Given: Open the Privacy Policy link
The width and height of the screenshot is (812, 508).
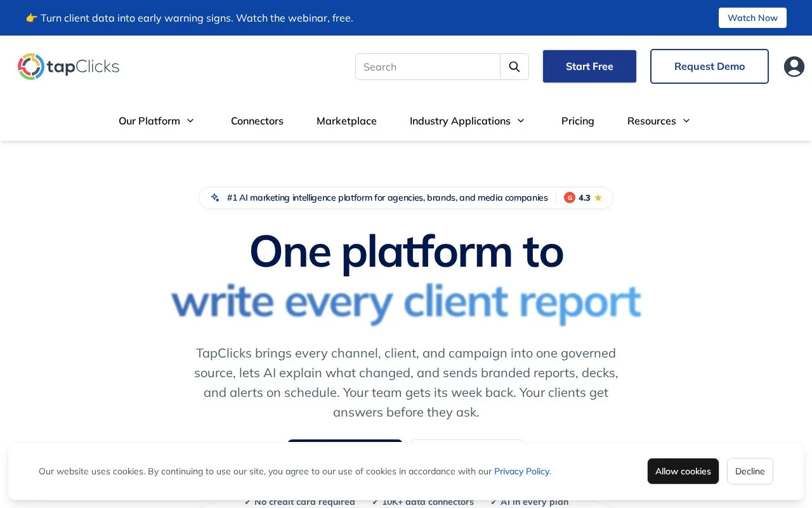Looking at the screenshot, I should coord(523,471).
